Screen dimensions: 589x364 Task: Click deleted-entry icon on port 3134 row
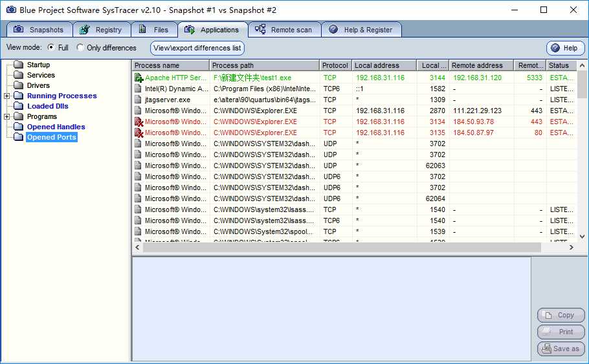click(x=139, y=122)
